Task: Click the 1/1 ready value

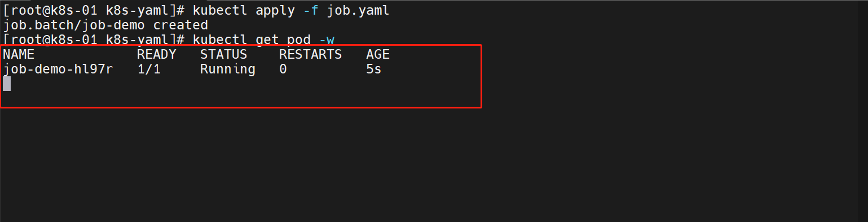Action: point(149,69)
